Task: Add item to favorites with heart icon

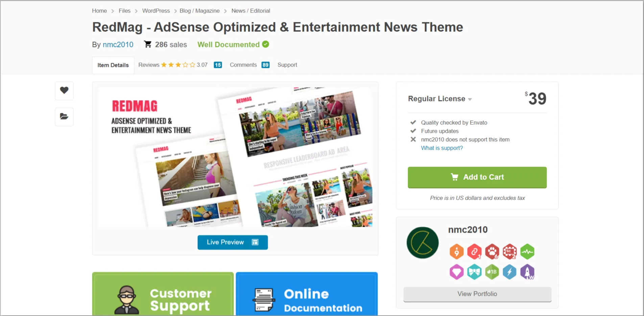Action: 64,91
